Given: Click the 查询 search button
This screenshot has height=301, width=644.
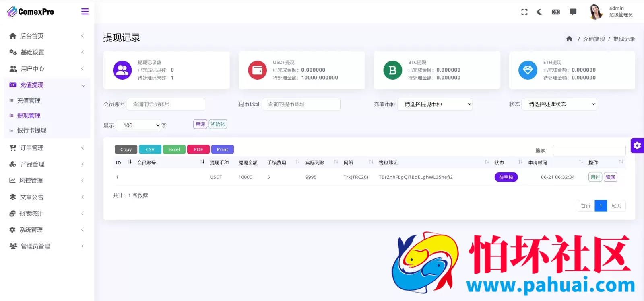Looking at the screenshot, I should (200, 124).
